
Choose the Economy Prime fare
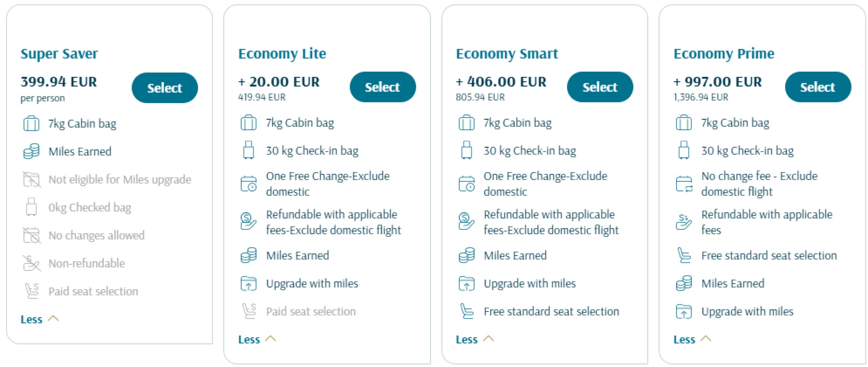pos(817,87)
